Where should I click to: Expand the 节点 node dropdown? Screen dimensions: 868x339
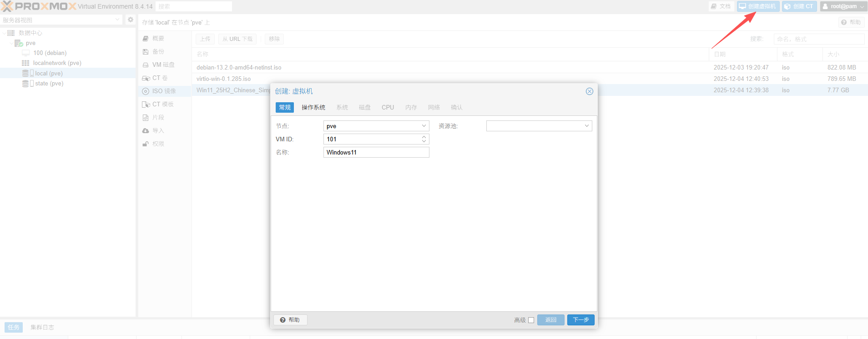point(424,126)
